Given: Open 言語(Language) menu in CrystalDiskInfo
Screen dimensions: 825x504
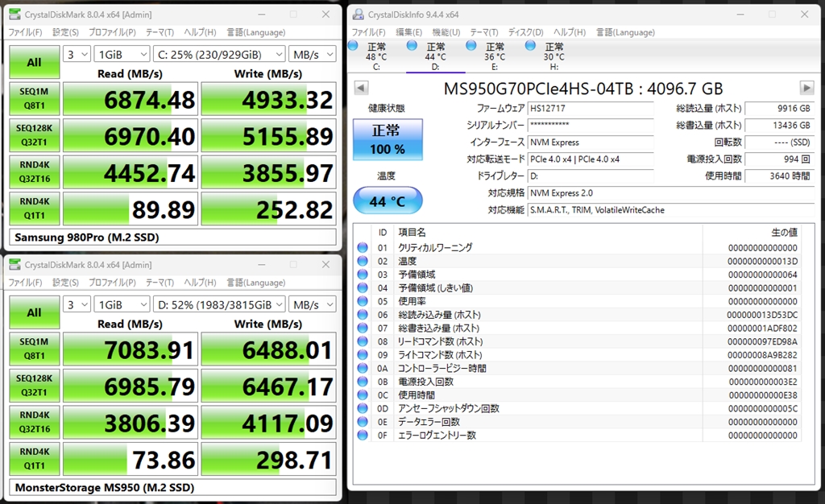Looking at the screenshot, I should 625,32.
